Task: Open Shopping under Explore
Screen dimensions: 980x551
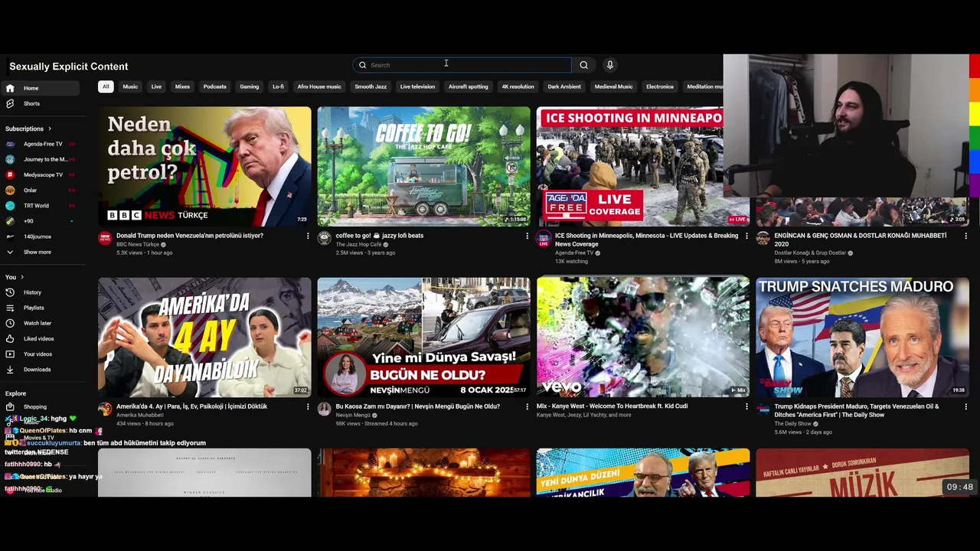Action: (x=34, y=406)
